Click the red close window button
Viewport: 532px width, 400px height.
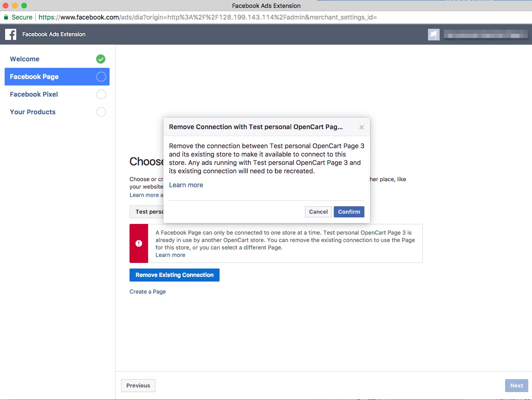click(x=6, y=6)
